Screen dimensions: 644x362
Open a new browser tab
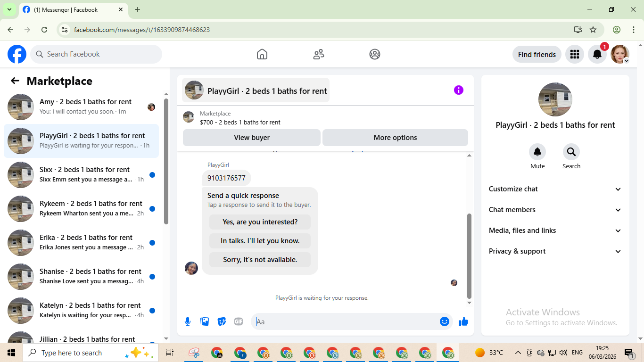(x=138, y=9)
